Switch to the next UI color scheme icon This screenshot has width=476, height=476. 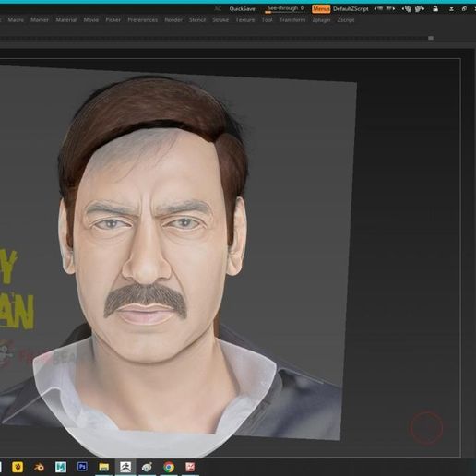pos(420,9)
